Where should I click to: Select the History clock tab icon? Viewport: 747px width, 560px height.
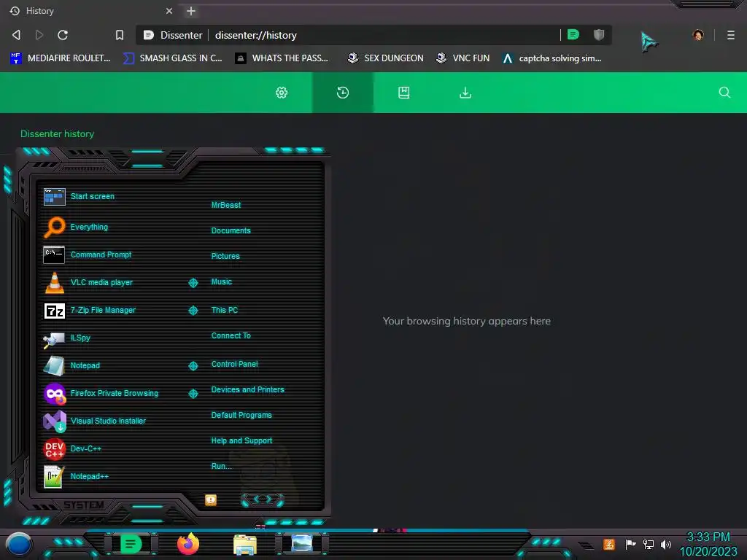coord(343,93)
